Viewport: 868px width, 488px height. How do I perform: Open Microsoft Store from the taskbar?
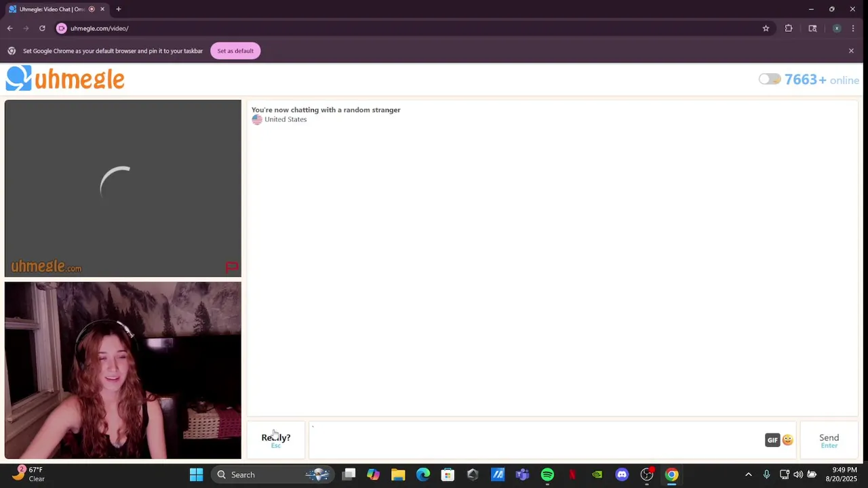448,474
